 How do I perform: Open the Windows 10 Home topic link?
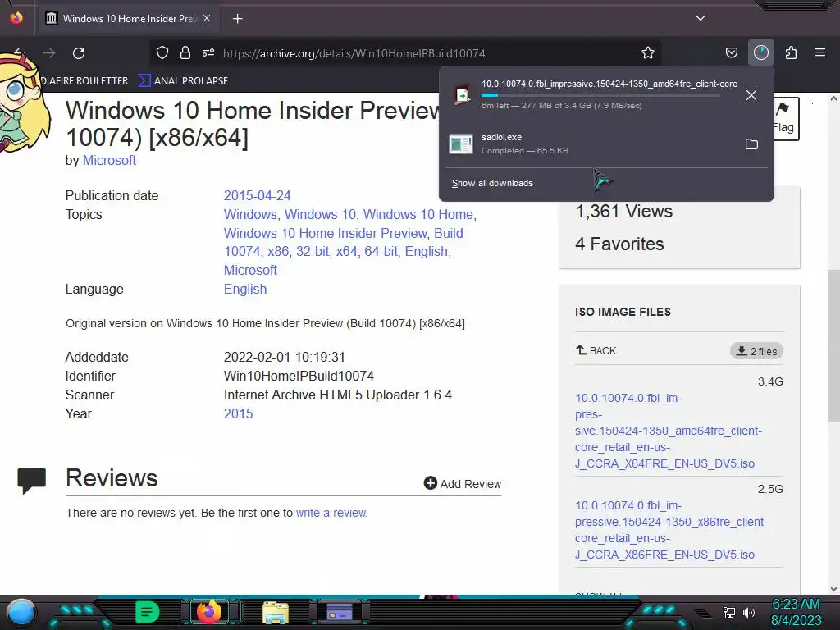[x=418, y=214]
